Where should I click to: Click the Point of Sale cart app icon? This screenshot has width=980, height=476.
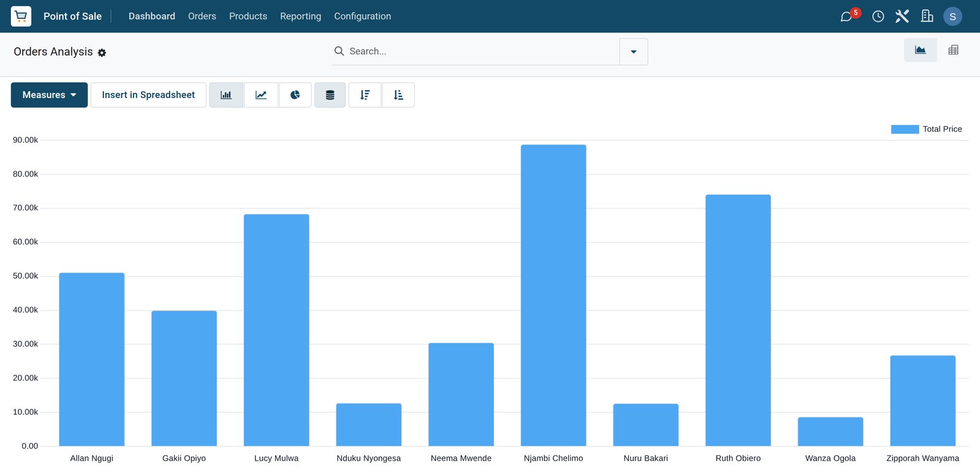coord(21,16)
